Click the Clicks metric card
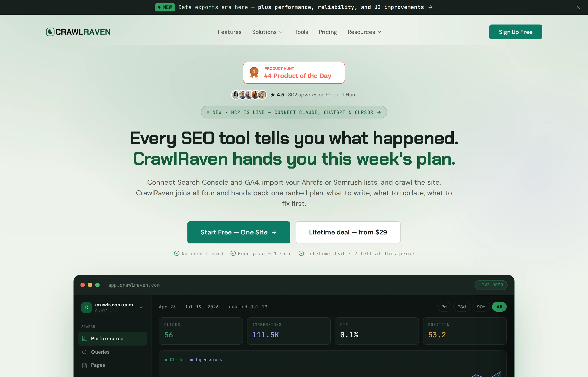This screenshot has height=377, width=588. pos(201,331)
